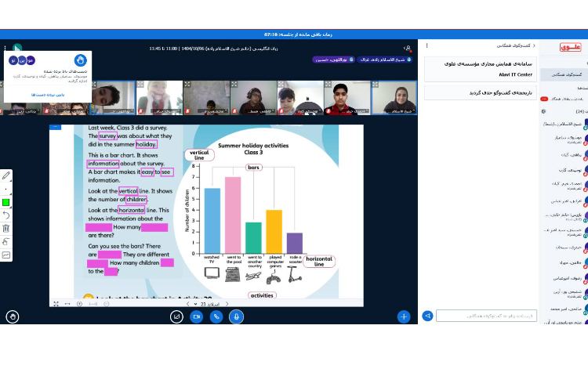Toggle the microphone mute button
This screenshot has width=588, height=376.
pos(236,316)
